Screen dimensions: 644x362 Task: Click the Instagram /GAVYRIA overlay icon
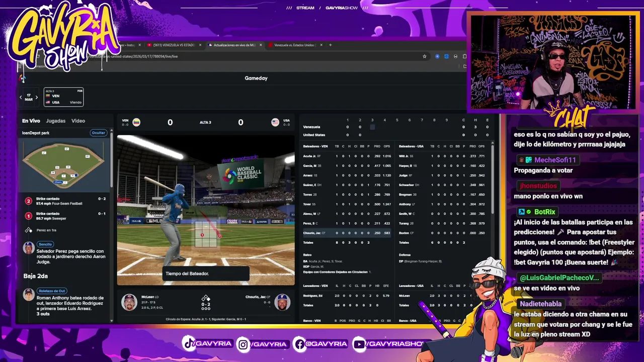click(x=243, y=344)
